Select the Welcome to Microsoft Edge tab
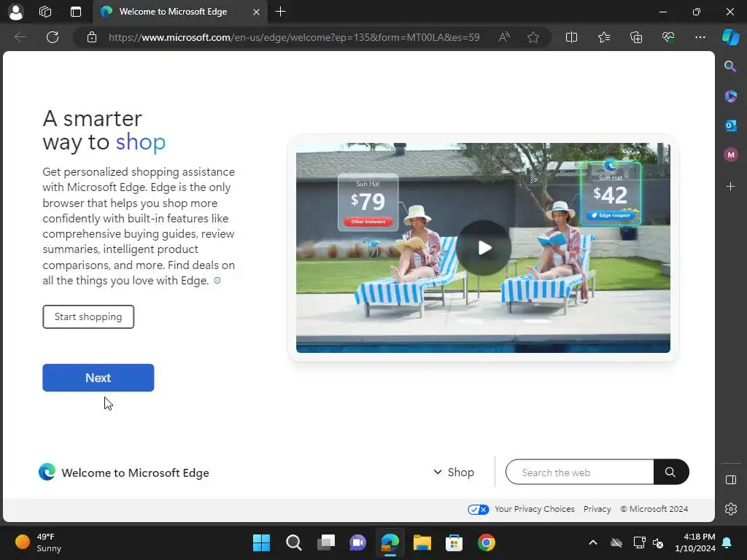 [x=181, y=12]
